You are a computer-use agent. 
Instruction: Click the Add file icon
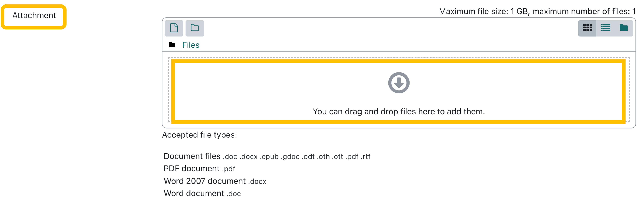click(174, 28)
